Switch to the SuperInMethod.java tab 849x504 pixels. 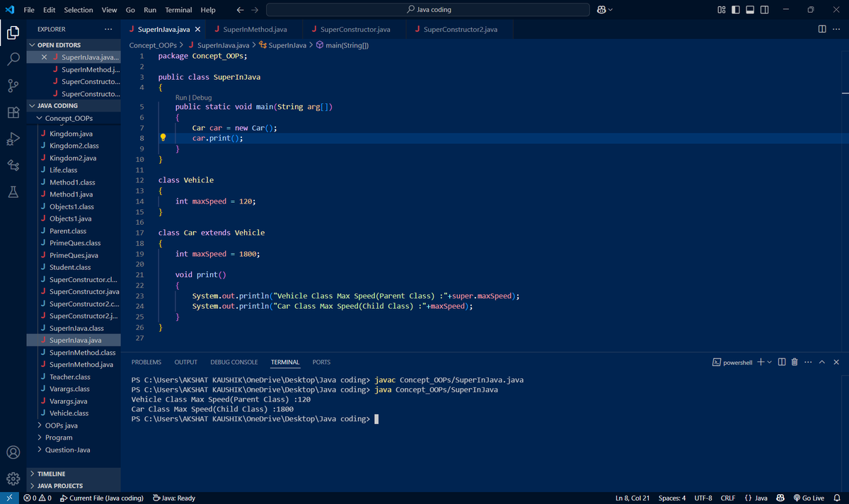(x=255, y=30)
